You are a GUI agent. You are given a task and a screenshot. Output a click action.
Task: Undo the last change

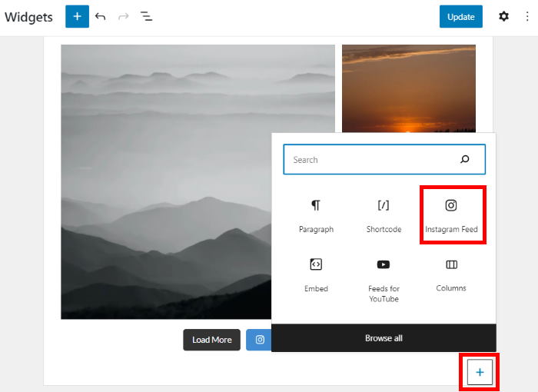[x=100, y=16]
